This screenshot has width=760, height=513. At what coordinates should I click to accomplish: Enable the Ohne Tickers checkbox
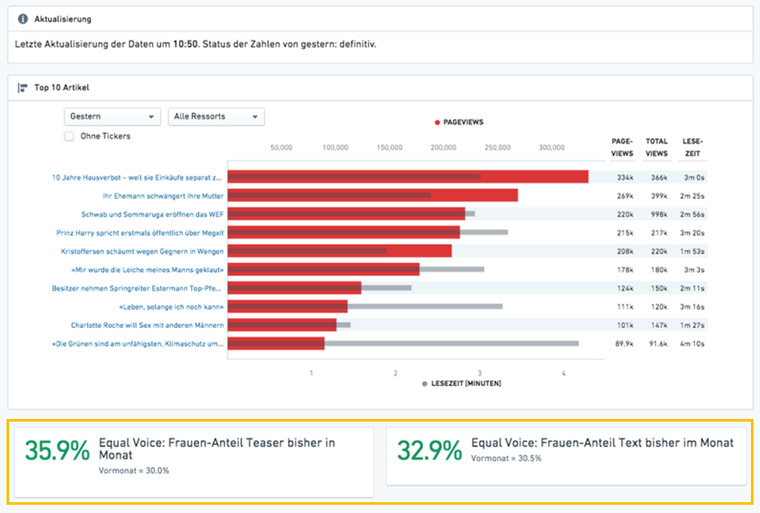(x=69, y=136)
